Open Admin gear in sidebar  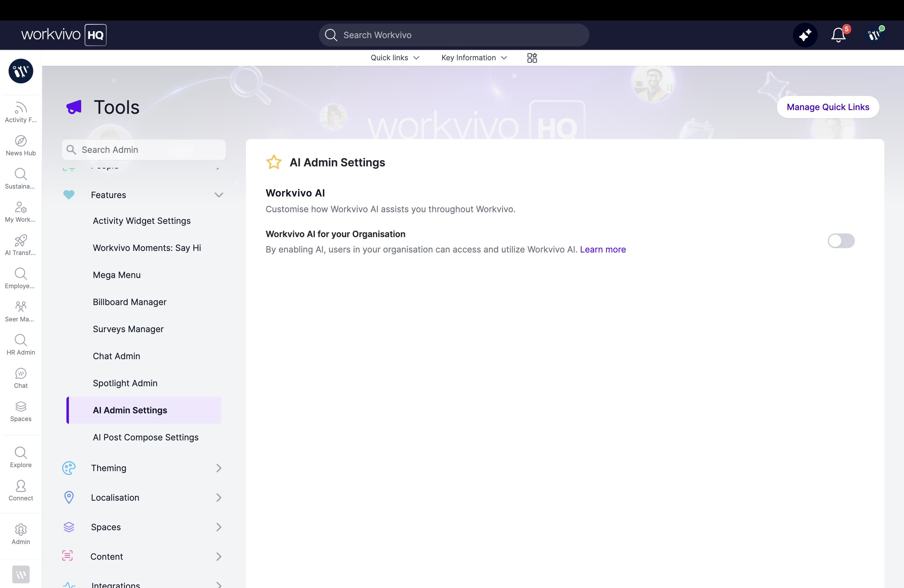(21, 534)
